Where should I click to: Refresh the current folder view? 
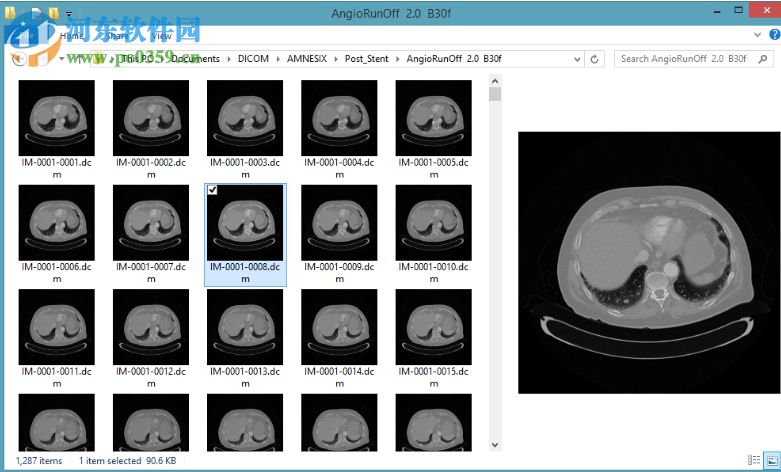tap(594, 59)
